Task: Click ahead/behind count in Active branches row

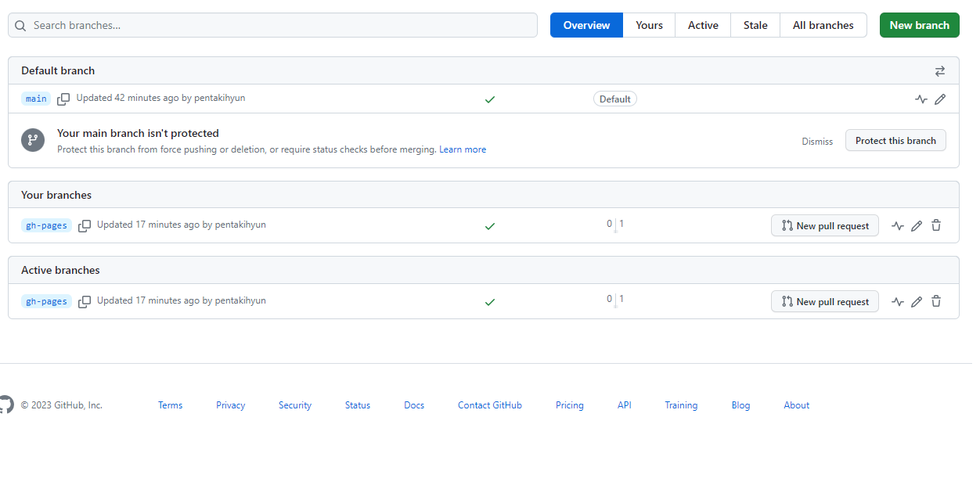Action: pos(615,300)
